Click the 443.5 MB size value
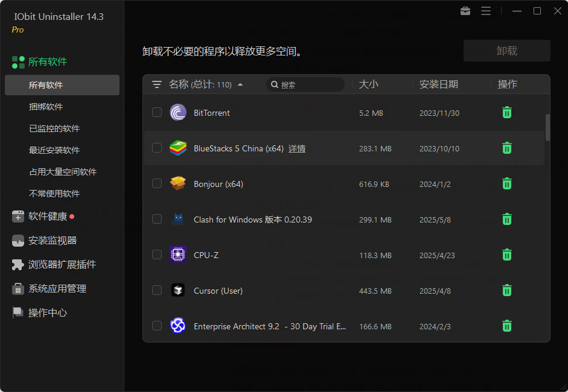568x392 pixels. point(375,291)
